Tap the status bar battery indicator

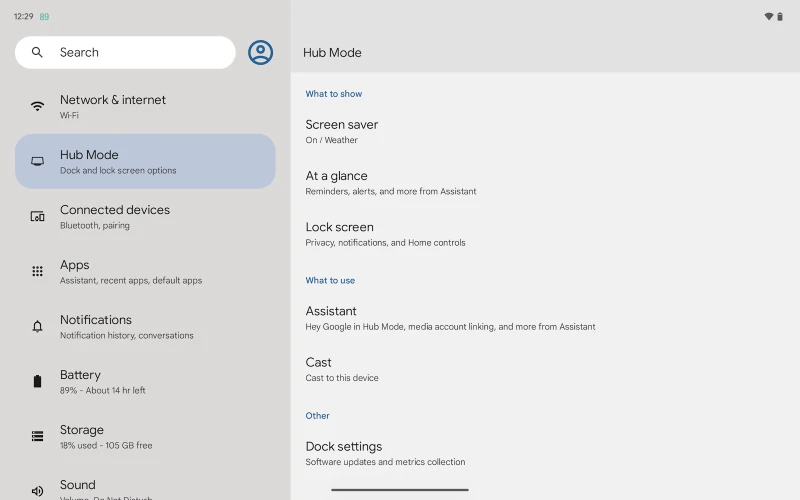tap(780, 16)
